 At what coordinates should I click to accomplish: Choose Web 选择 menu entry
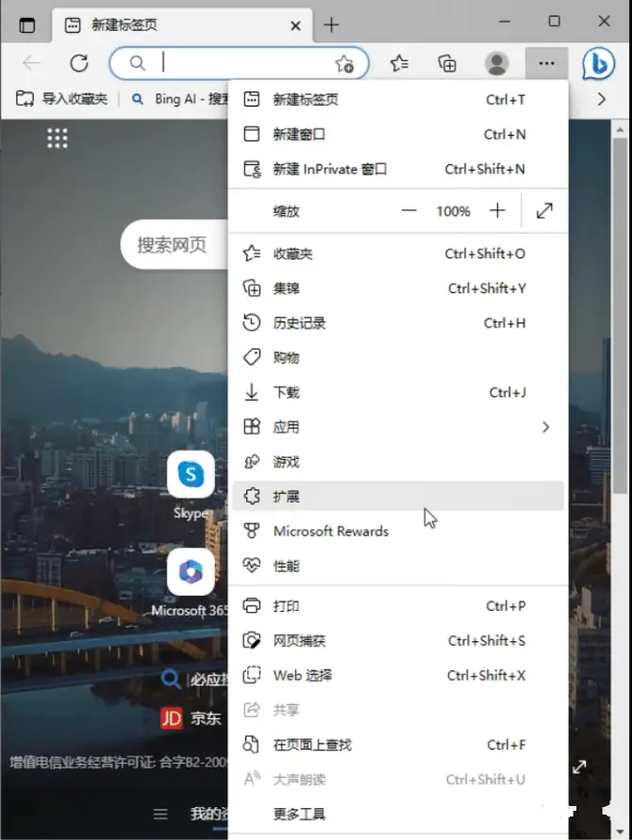pyautogui.click(x=398, y=675)
